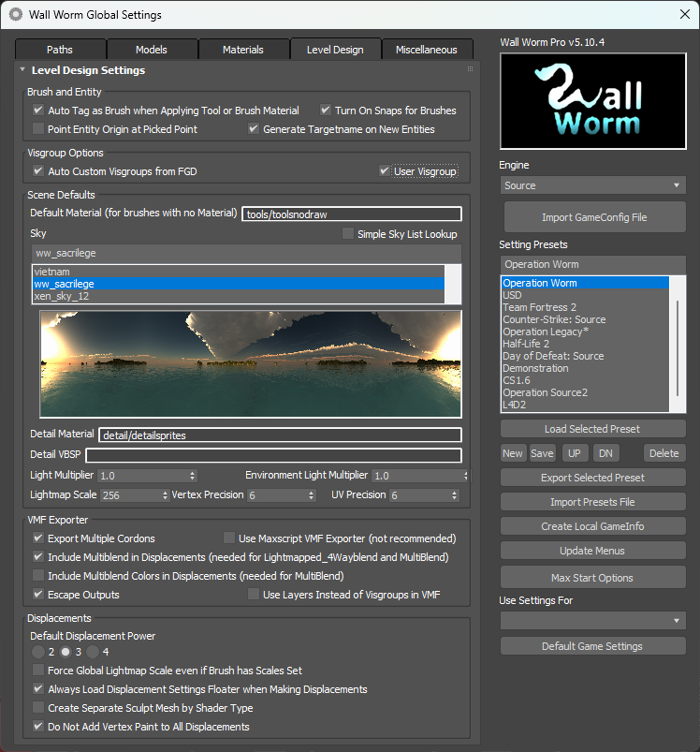700x752 pixels.
Task: Uncheck Escape Outputs
Action: [x=37, y=595]
